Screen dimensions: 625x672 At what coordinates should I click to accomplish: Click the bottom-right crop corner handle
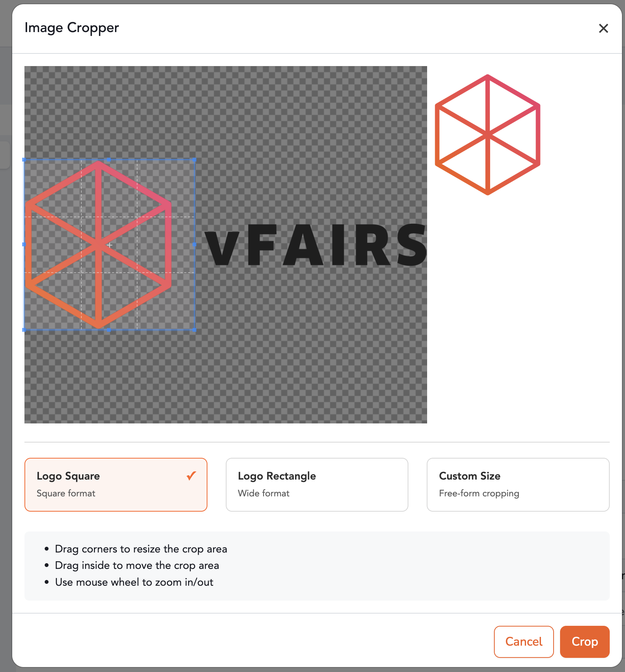pos(194,330)
